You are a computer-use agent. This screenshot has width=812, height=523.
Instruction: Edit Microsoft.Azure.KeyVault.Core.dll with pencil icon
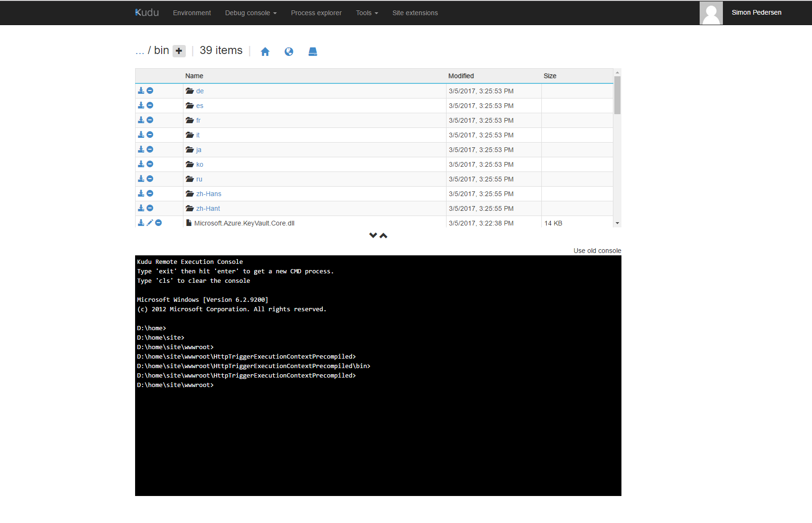(150, 223)
